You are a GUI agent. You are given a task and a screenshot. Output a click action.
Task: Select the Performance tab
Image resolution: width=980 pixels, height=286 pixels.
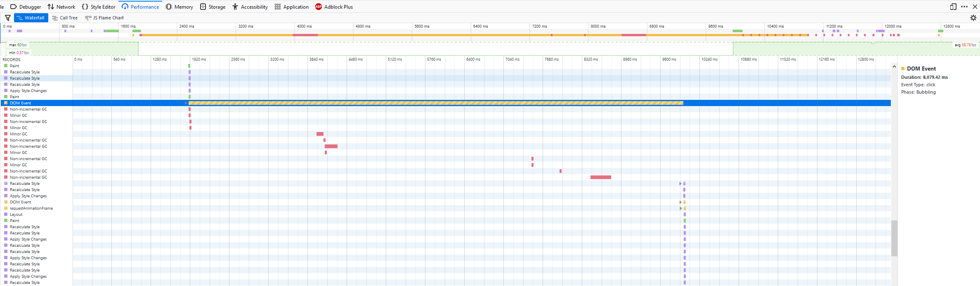140,7
